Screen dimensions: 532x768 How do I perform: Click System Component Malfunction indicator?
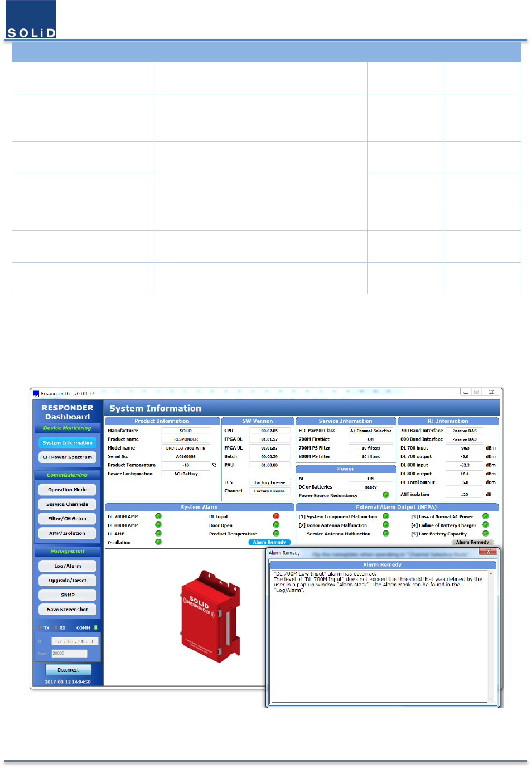(386, 516)
